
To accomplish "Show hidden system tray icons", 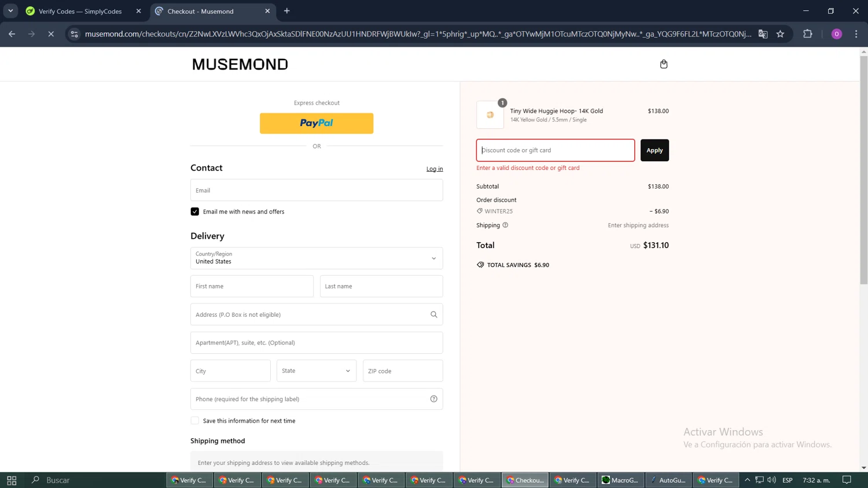I will coord(747,480).
